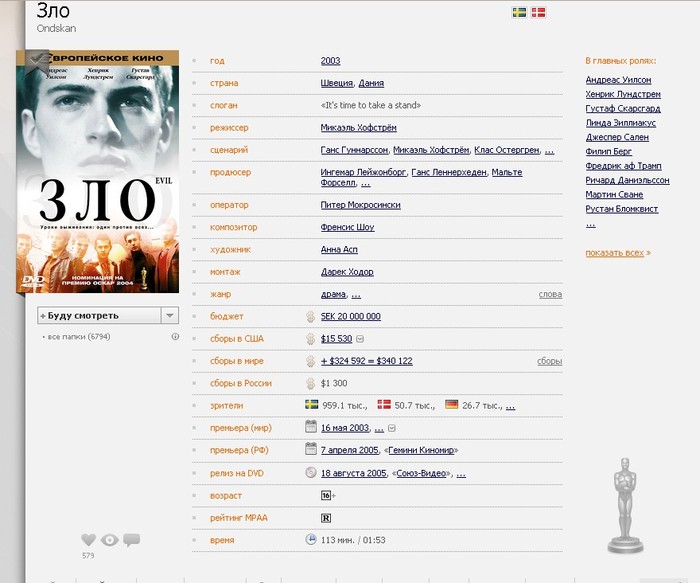This screenshot has height=583, width=700.
Task: Click the Oscar statuette award icon
Action: tap(625, 505)
